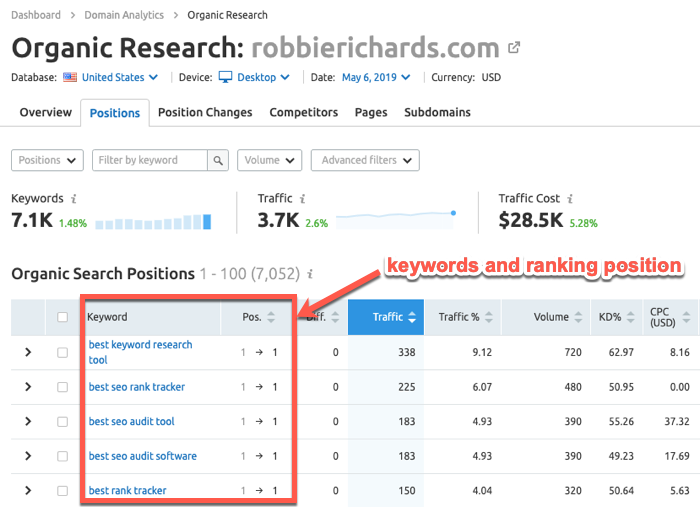Go to Dashboard breadcrumb link

click(36, 15)
